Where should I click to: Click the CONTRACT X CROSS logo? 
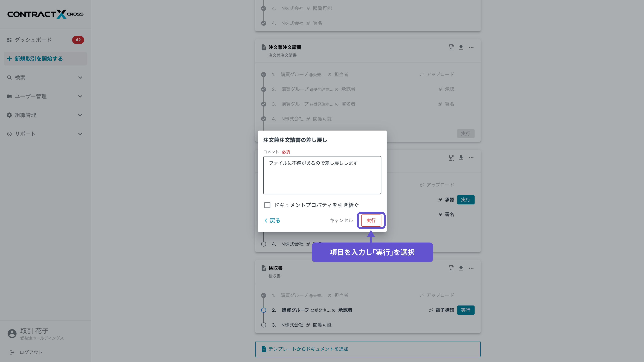pyautogui.click(x=45, y=14)
